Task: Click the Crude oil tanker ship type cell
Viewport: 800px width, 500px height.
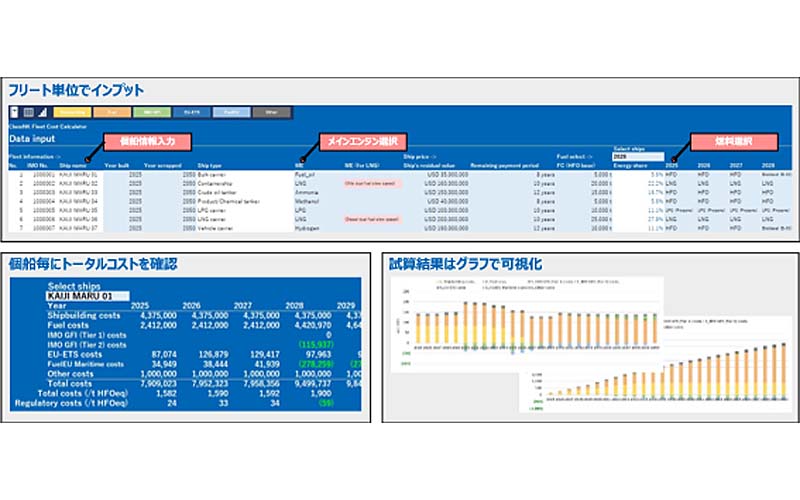Action: [x=217, y=192]
